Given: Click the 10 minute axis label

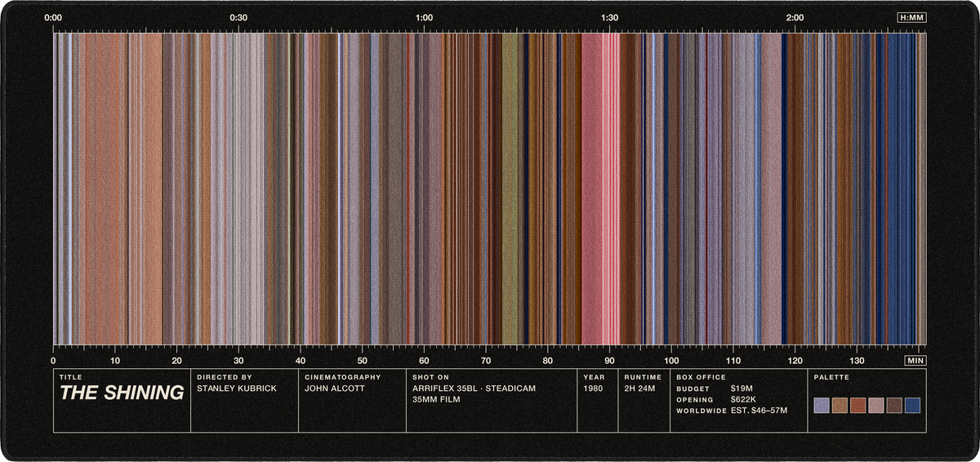Looking at the screenshot, I should click(115, 360).
